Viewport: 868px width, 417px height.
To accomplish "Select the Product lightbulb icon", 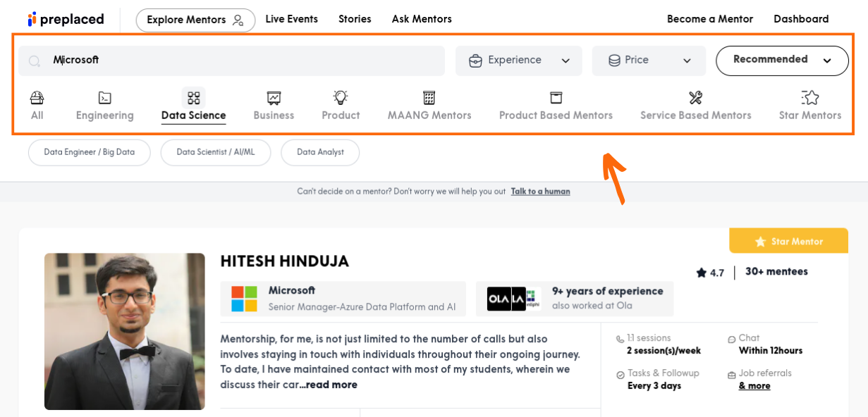I will (341, 97).
